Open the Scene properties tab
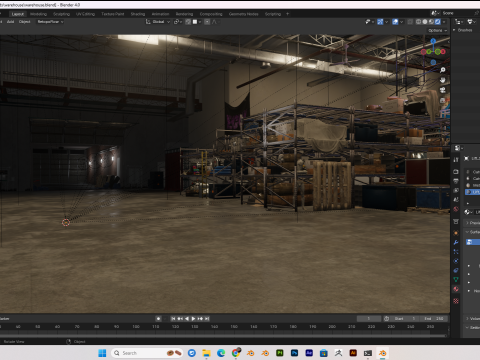 [x=456, y=200]
